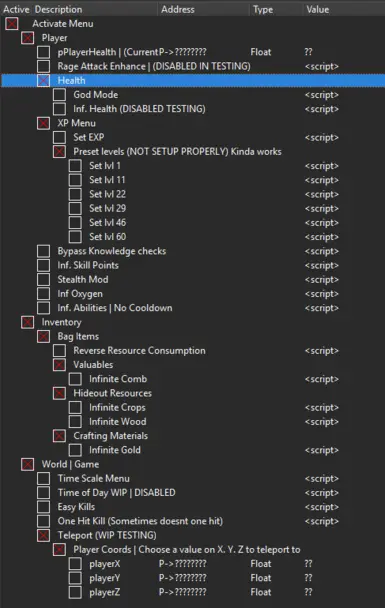385x608 pixels.
Task: Toggle the Bag Items group checkbox
Action: click(x=43, y=337)
